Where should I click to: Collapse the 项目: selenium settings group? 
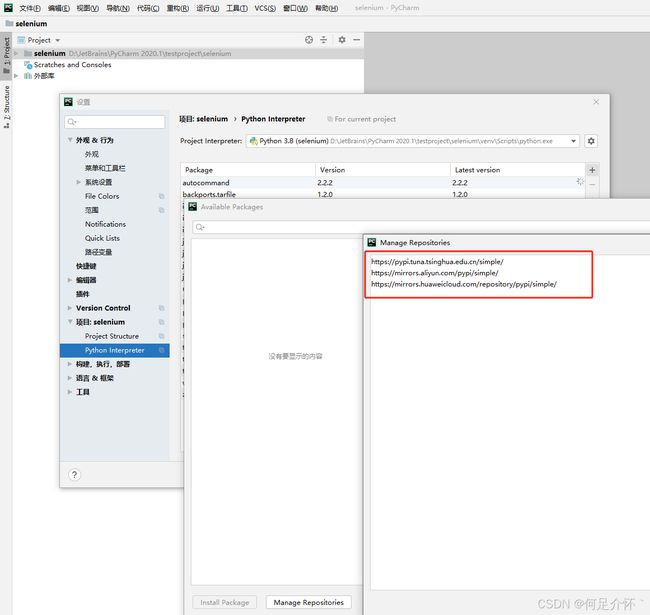(x=70, y=322)
